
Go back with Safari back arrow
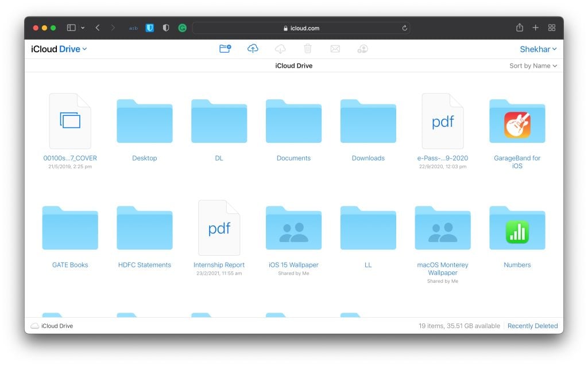click(x=98, y=28)
